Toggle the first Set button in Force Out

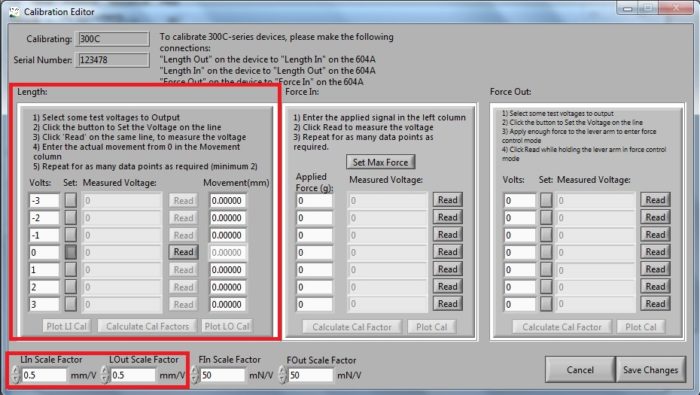pyautogui.click(x=546, y=200)
